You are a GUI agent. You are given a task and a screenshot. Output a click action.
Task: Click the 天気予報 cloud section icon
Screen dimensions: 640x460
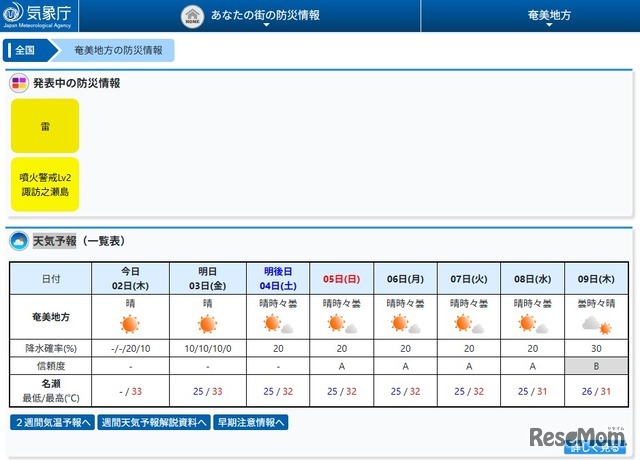coord(19,241)
